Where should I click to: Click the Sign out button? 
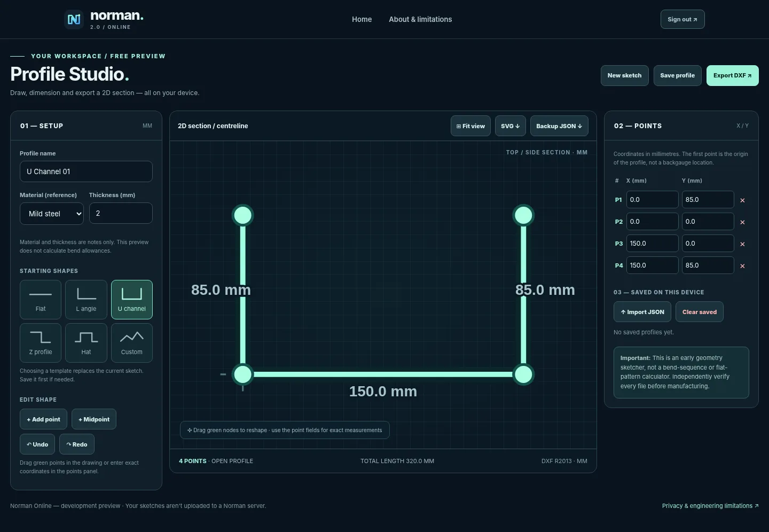tap(682, 19)
